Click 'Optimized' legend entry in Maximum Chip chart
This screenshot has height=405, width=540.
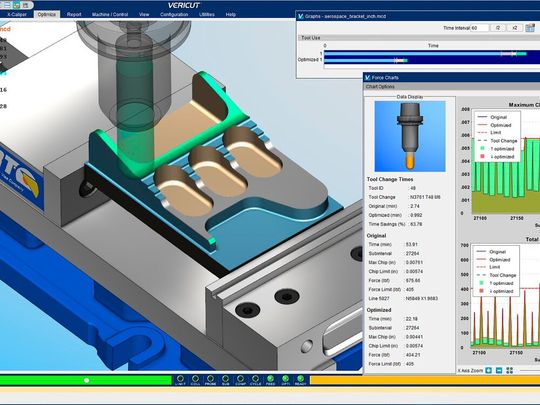501,125
